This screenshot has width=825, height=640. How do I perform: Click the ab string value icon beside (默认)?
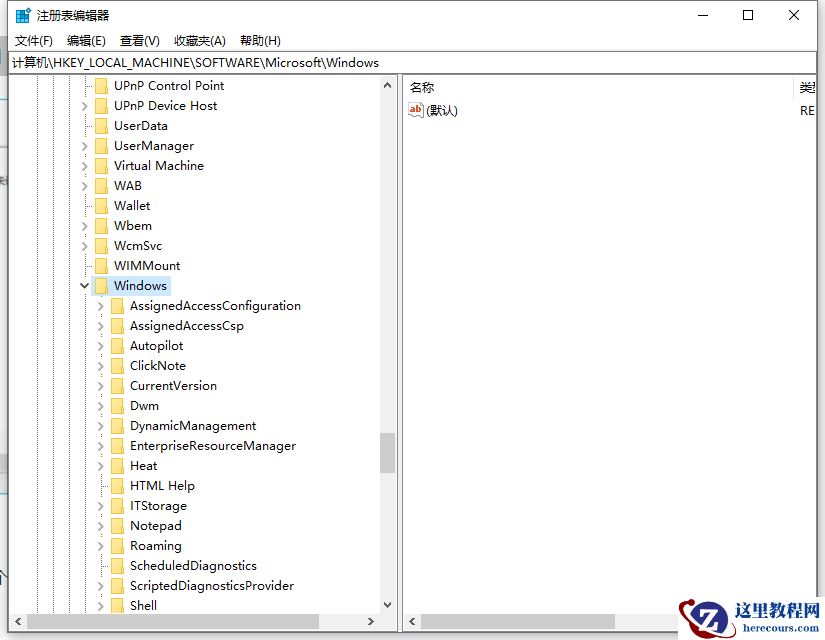416,110
